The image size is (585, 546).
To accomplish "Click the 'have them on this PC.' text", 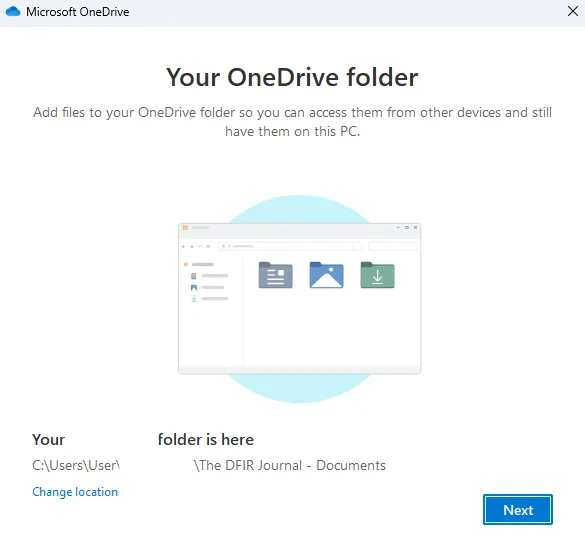I will coord(292,131).
